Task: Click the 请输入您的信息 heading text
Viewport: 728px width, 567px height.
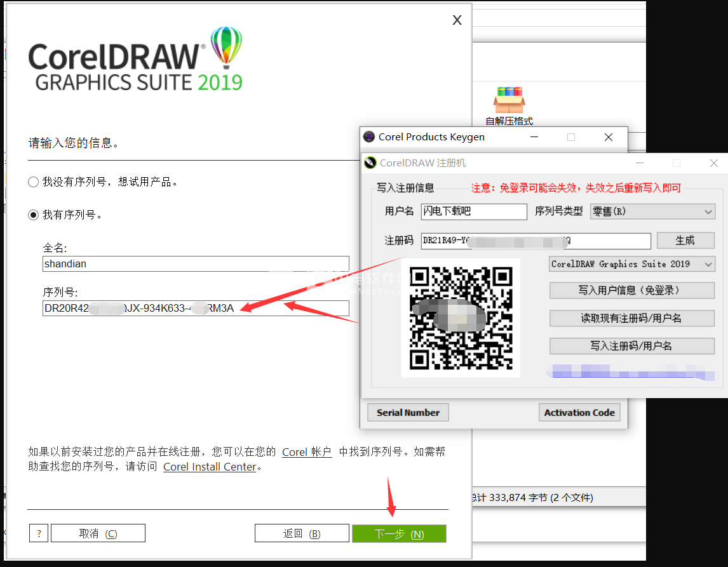Action: point(73,143)
